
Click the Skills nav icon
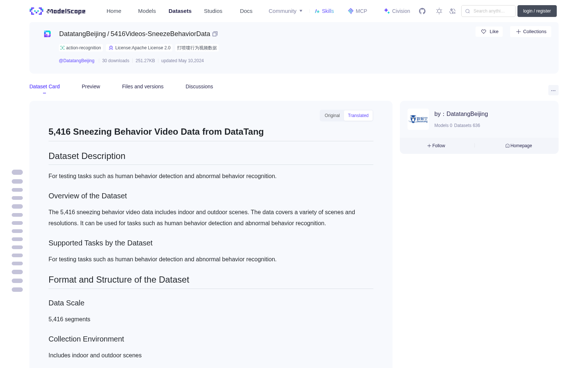pos(317,11)
